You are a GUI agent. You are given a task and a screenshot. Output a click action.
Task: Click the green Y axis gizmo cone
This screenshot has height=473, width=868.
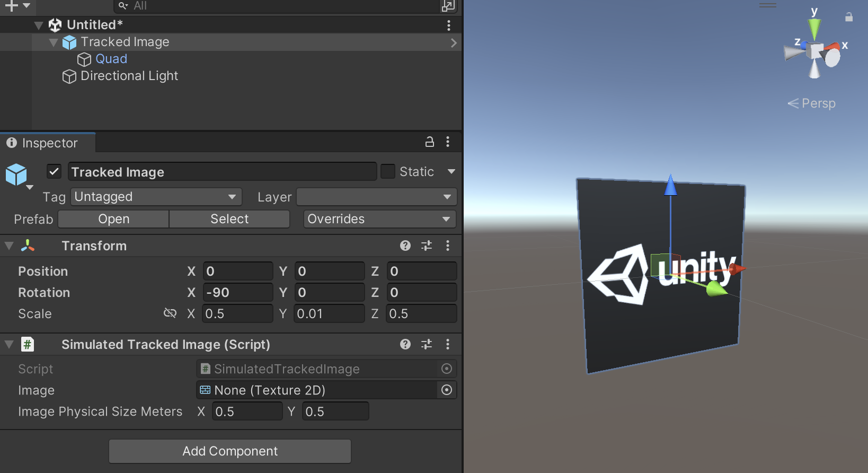coord(814,28)
